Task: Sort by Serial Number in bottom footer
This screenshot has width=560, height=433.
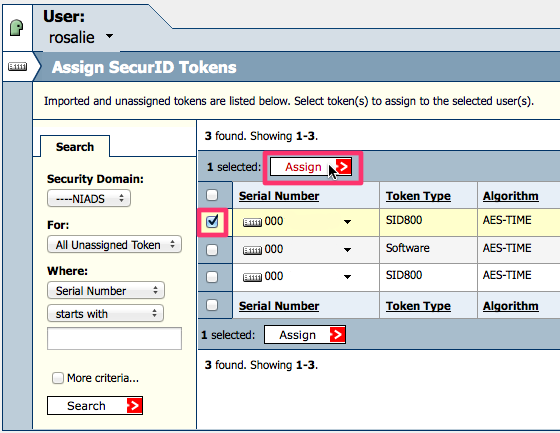Action: tap(279, 306)
